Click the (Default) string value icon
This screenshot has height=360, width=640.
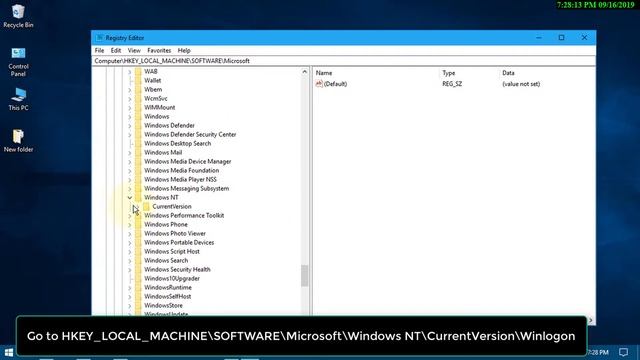[x=319, y=84]
